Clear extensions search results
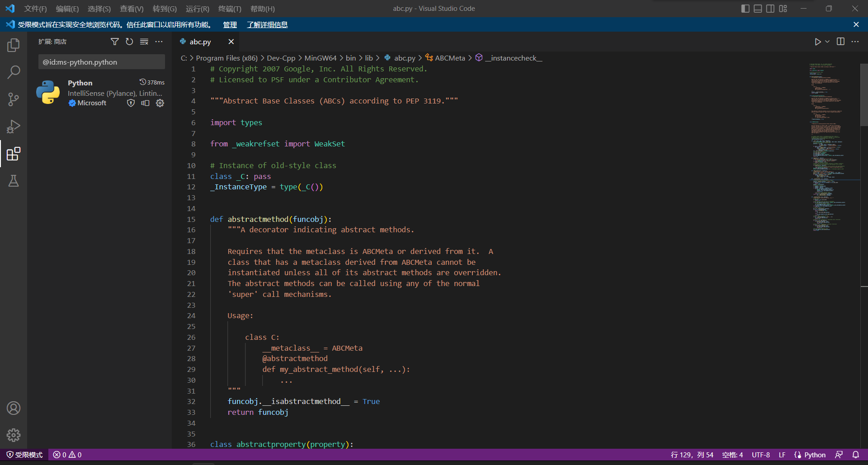The image size is (868, 465). tap(144, 42)
